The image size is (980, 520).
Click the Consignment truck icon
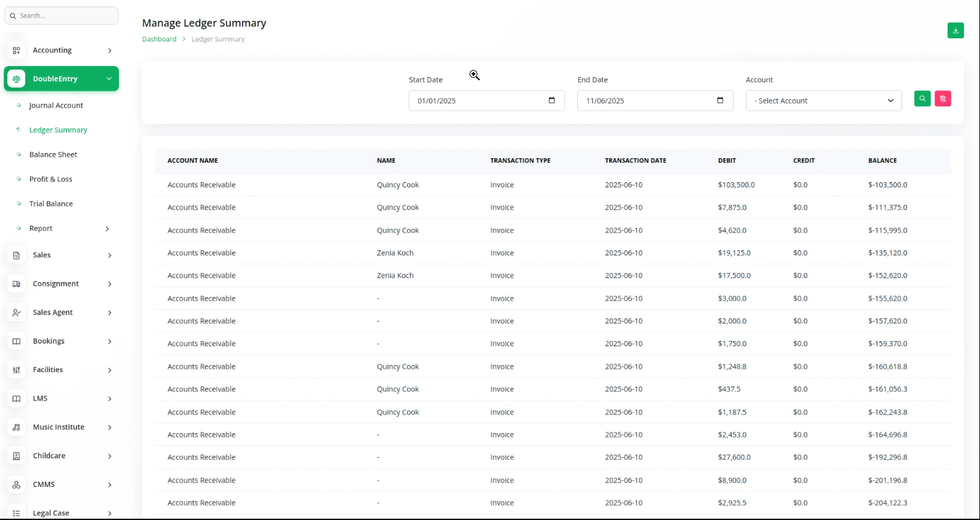click(x=17, y=284)
